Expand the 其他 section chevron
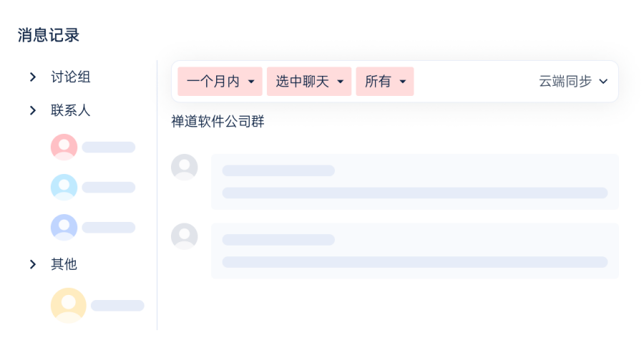 [x=33, y=264]
